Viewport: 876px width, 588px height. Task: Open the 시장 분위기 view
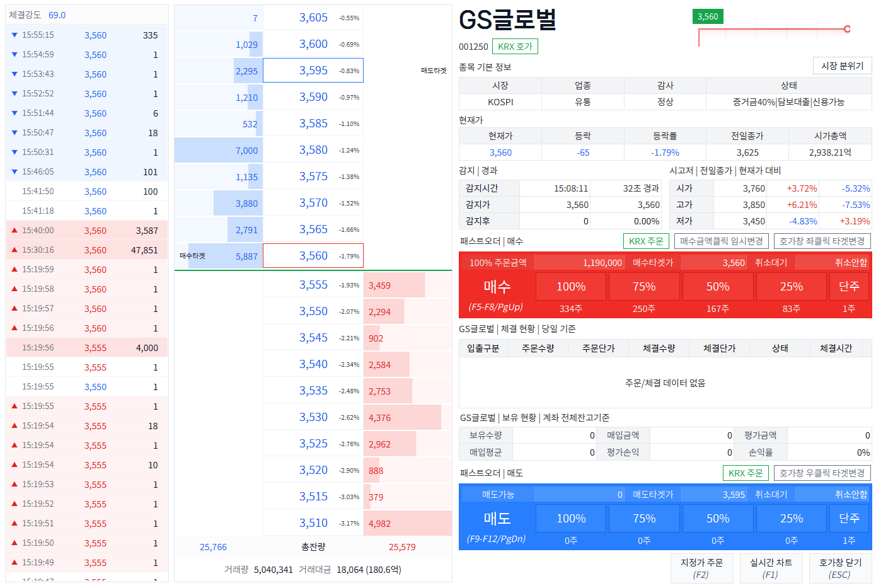tap(842, 66)
